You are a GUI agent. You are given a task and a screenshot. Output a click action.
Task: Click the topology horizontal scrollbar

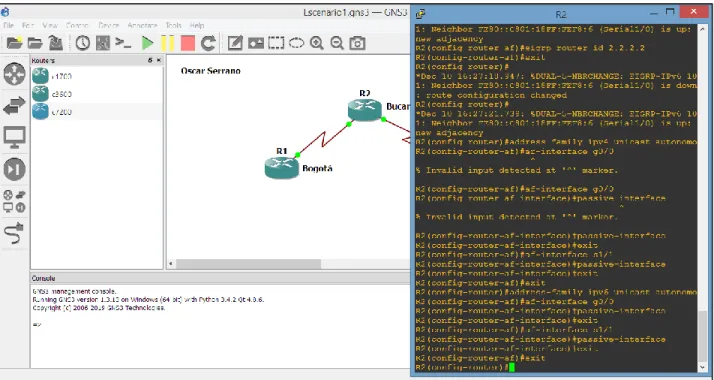(248, 263)
